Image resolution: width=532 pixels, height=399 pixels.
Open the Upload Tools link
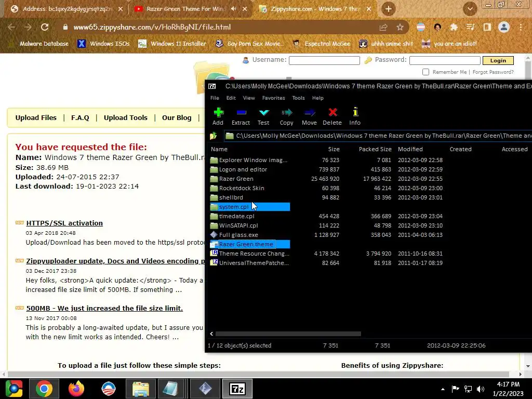pyautogui.click(x=126, y=118)
